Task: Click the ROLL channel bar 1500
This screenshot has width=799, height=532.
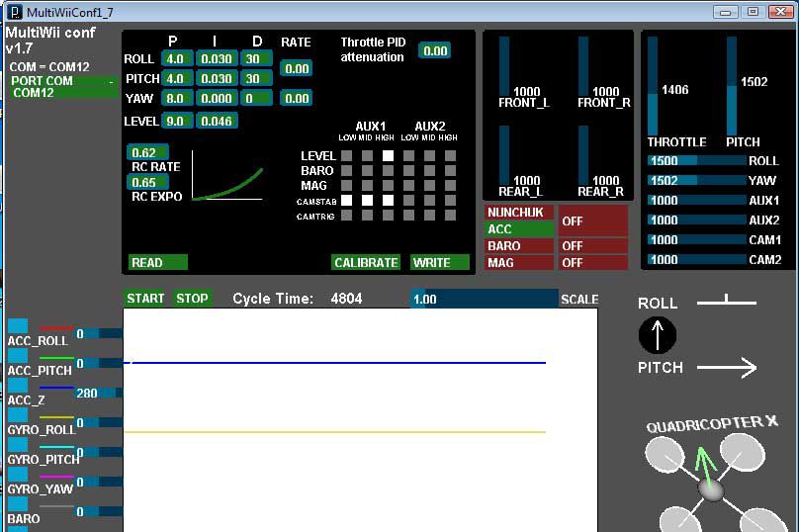Action: pos(697,160)
